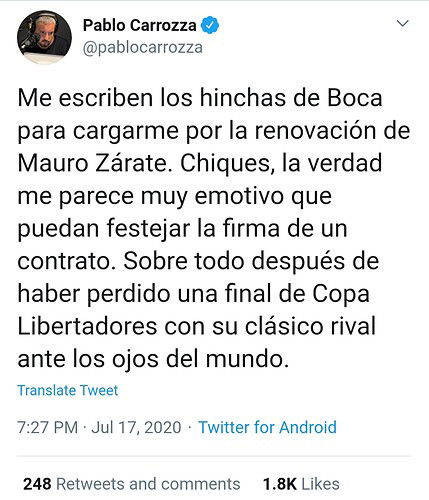Click the blue verified badge icon
429x500 pixels.
pos(210,25)
